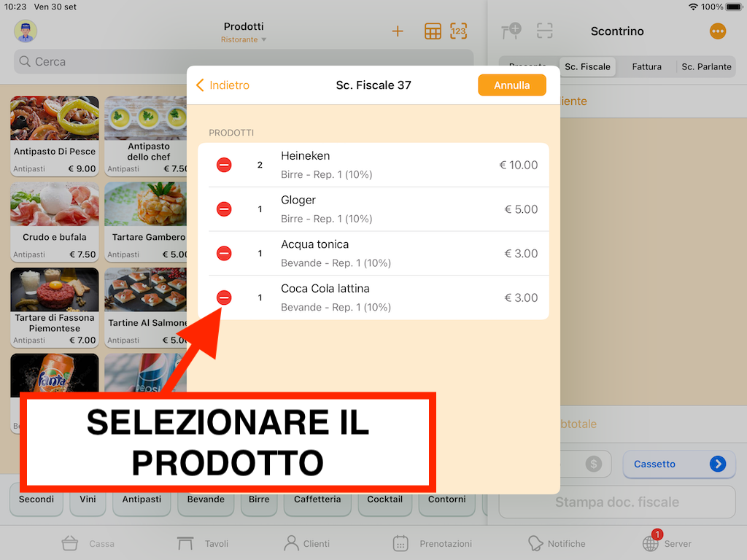
Task: Click the Cassetto button
Action: pos(679,464)
